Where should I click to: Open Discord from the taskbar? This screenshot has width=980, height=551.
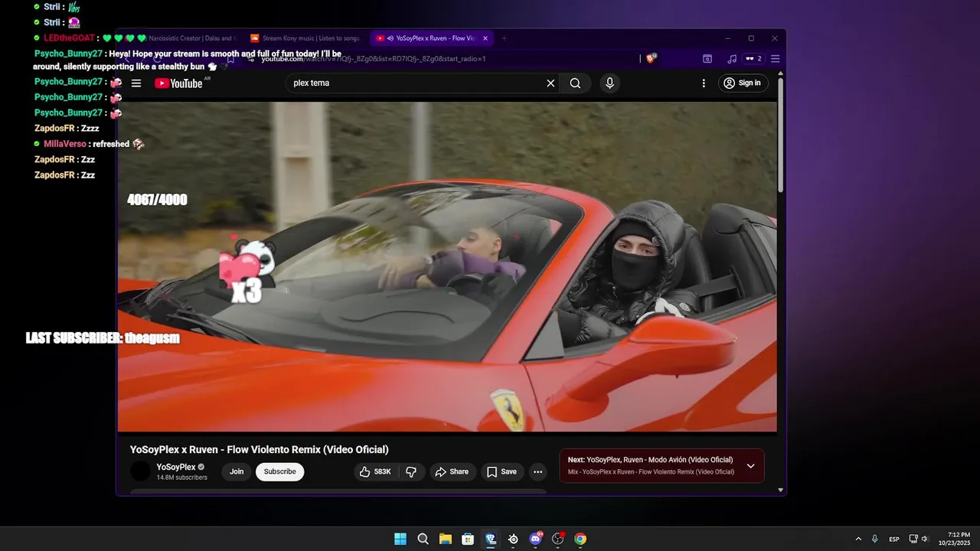click(x=535, y=540)
